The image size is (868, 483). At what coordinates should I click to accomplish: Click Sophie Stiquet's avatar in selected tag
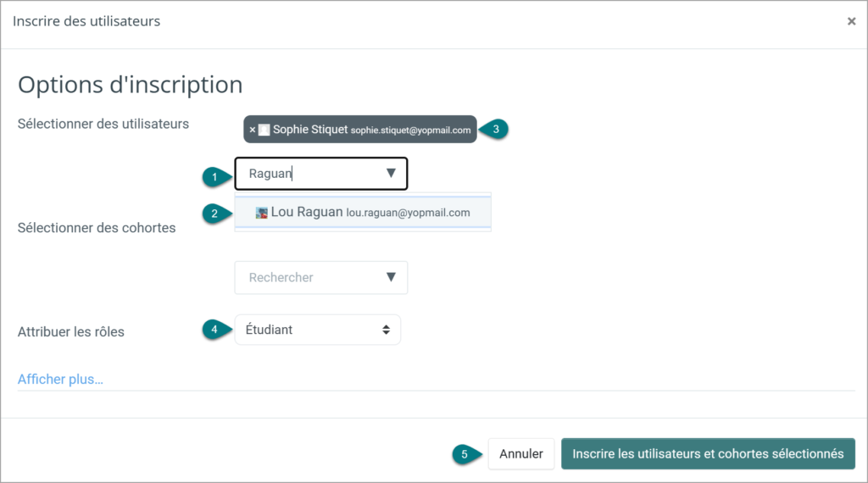click(x=264, y=130)
